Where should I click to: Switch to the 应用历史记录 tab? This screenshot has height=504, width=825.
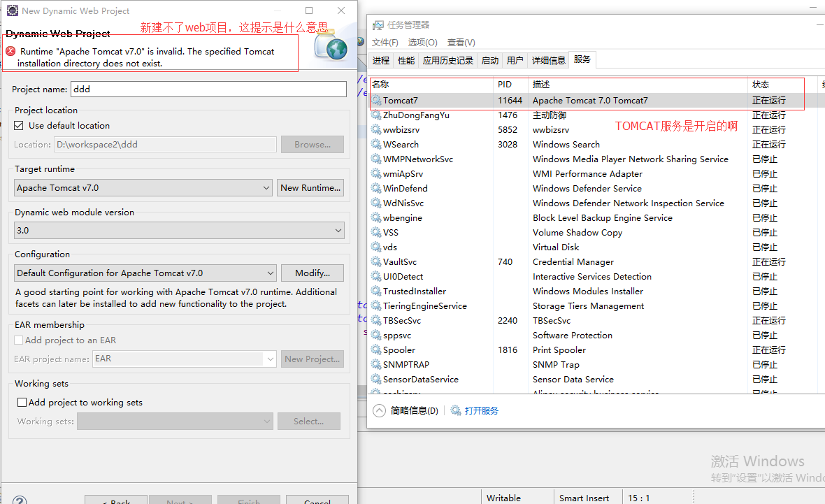coord(447,61)
